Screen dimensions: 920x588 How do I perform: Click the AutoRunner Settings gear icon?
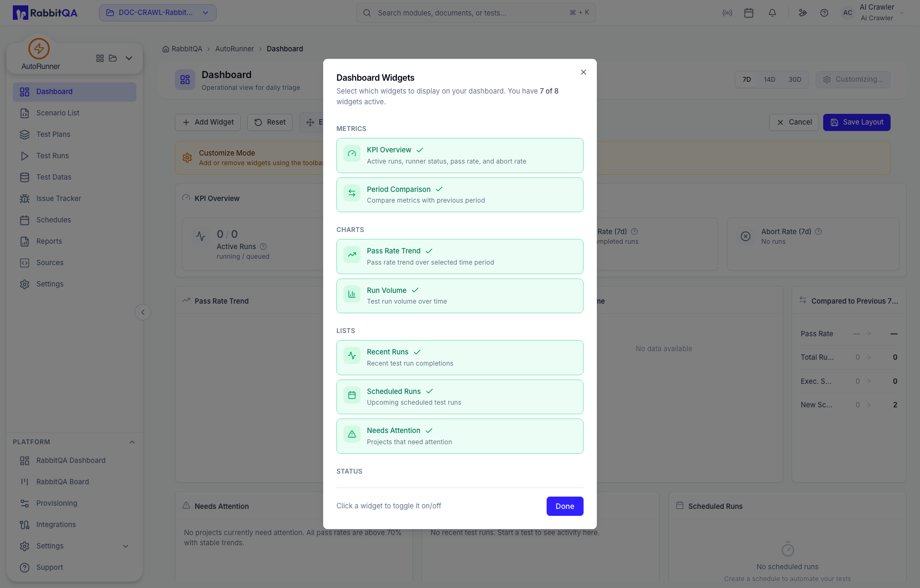[x=25, y=284]
